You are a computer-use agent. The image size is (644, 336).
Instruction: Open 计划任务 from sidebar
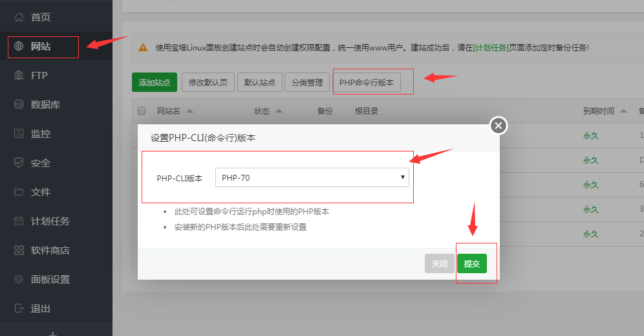tap(50, 221)
